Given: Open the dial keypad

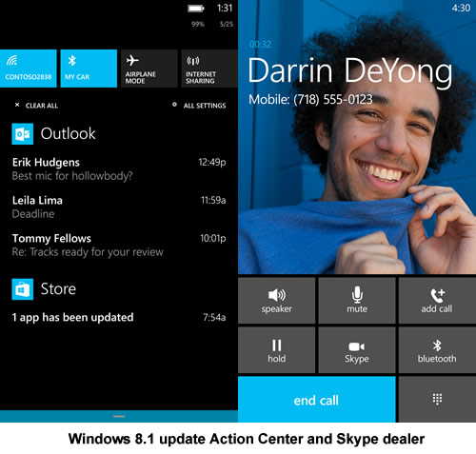Looking at the screenshot, I should tap(437, 400).
